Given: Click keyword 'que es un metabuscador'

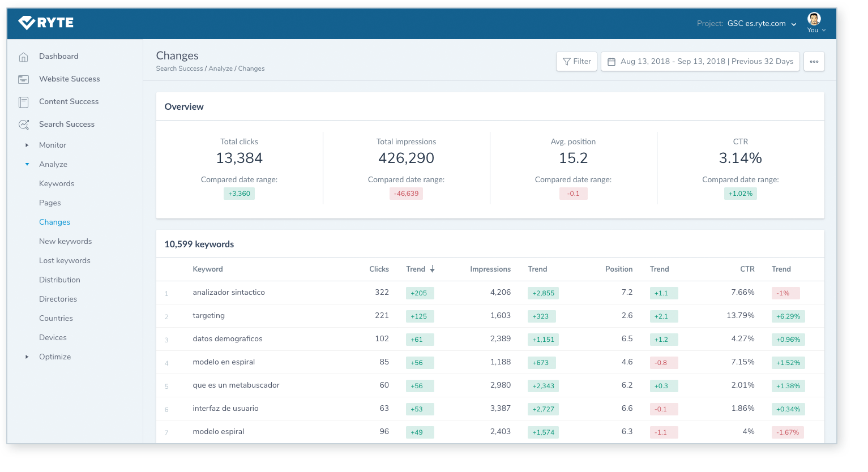Looking at the screenshot, I should (x=236, y=385).
